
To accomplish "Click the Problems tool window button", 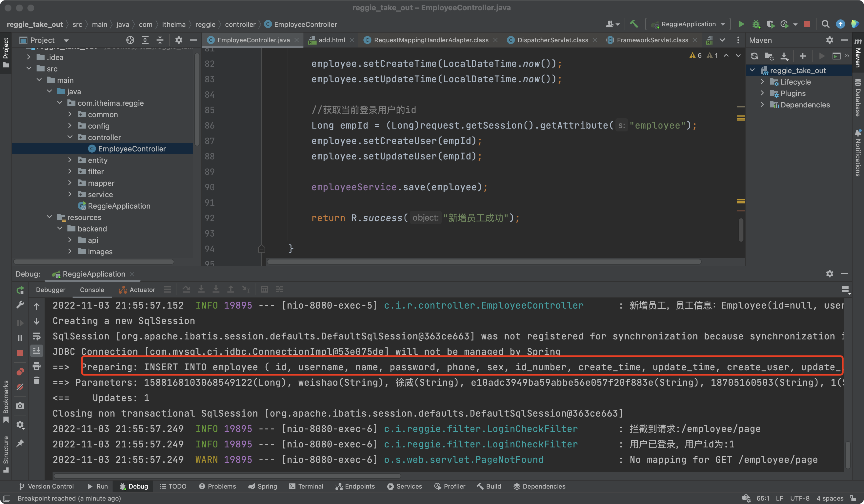I will click(x=217, y=486).
